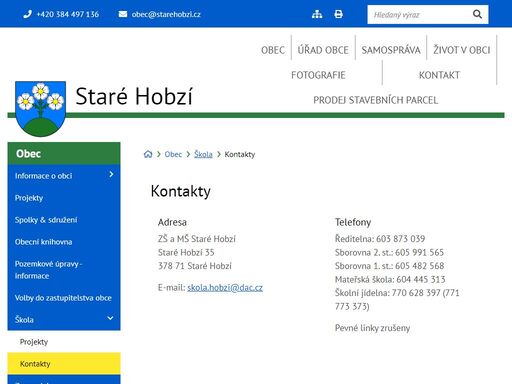The width and height of the screenshot is (512, 384).
Task: Open Pozemkové úpravy - informace link
Action: point(48,270)
